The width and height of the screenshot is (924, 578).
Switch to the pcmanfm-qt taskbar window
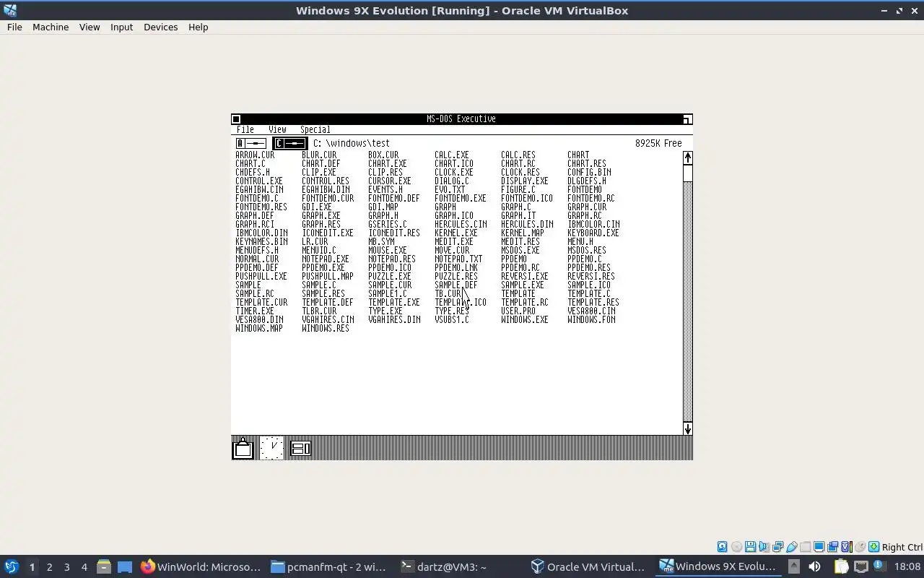329,567
